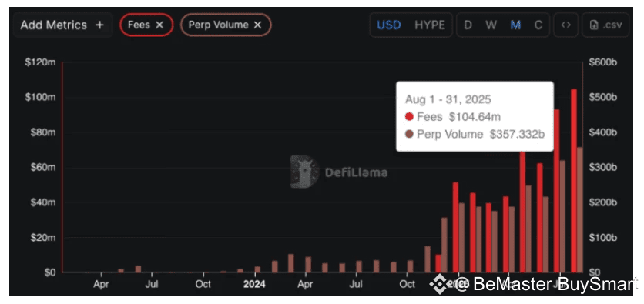
Task: Click the 2024 label on the time axis
Action: 254,284
